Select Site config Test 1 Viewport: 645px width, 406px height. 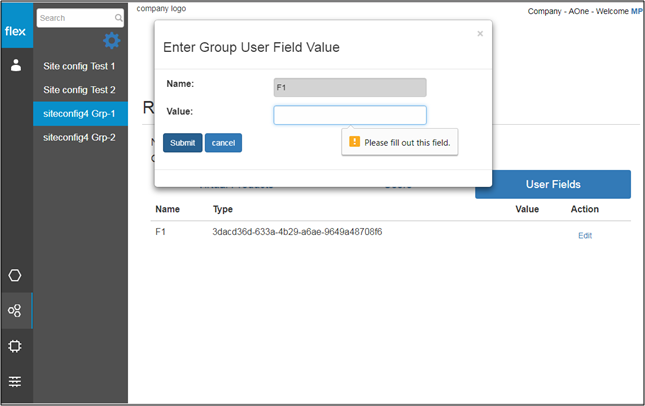pyautogui.click(x=80, y=66)
